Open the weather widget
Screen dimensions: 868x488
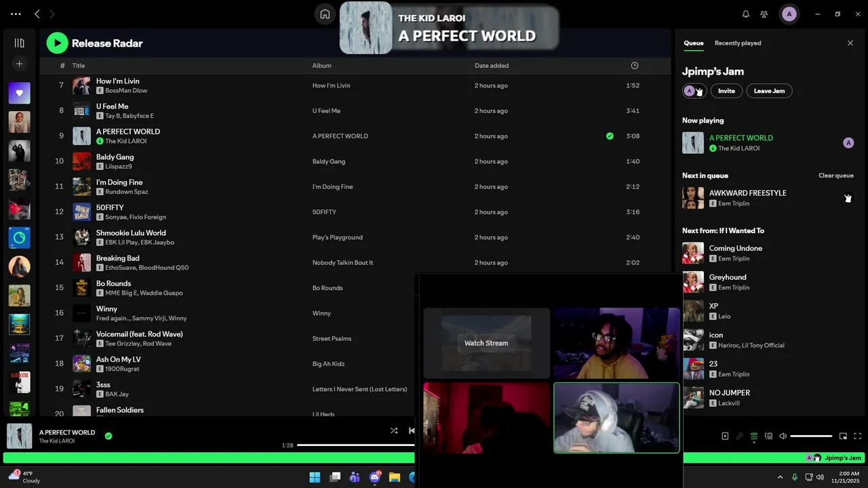[24, 477]
